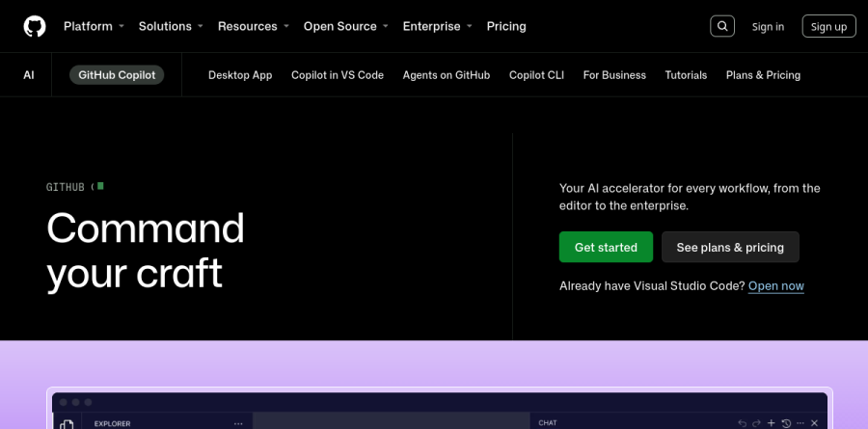Click the green Get started button
This screenshot has height=429, width=868.
pyautogui.click(x=606, y=247)
